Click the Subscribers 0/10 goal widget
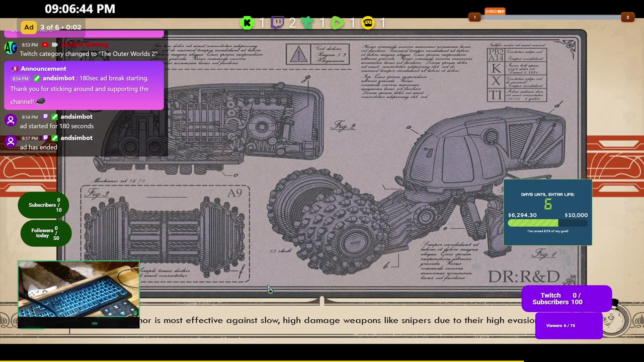The width and height of the screenshot is (644, 362). point(43,205)
